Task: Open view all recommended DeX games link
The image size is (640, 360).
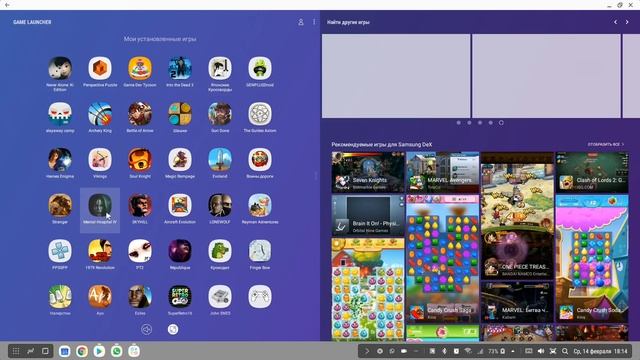Action: click(x=606, y=144)
